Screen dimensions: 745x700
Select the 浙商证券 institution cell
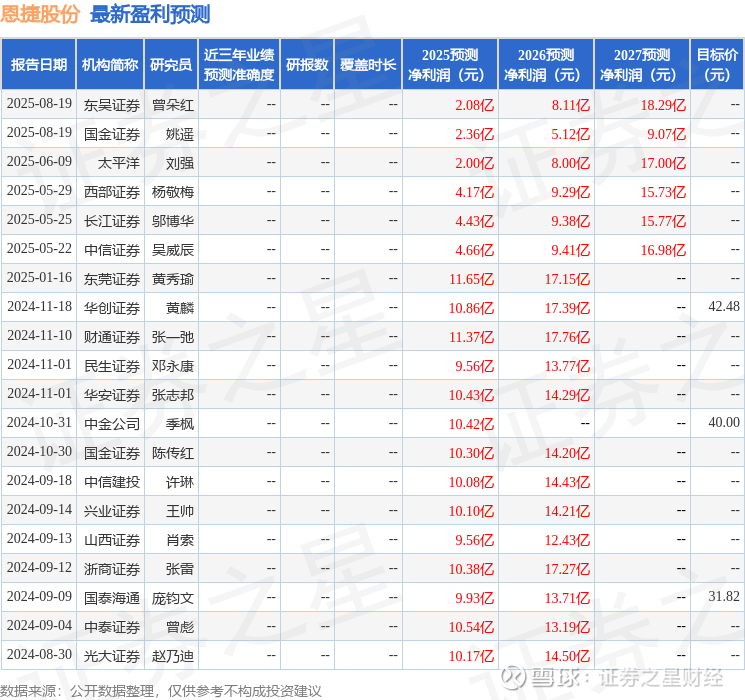(x=112, y=569)
